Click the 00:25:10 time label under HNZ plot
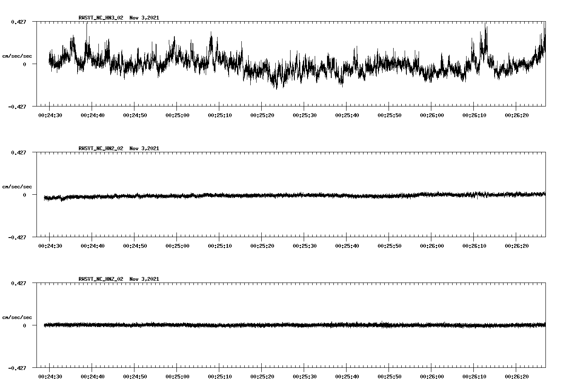This screenshot has height=392, width=576. point(219,376)
